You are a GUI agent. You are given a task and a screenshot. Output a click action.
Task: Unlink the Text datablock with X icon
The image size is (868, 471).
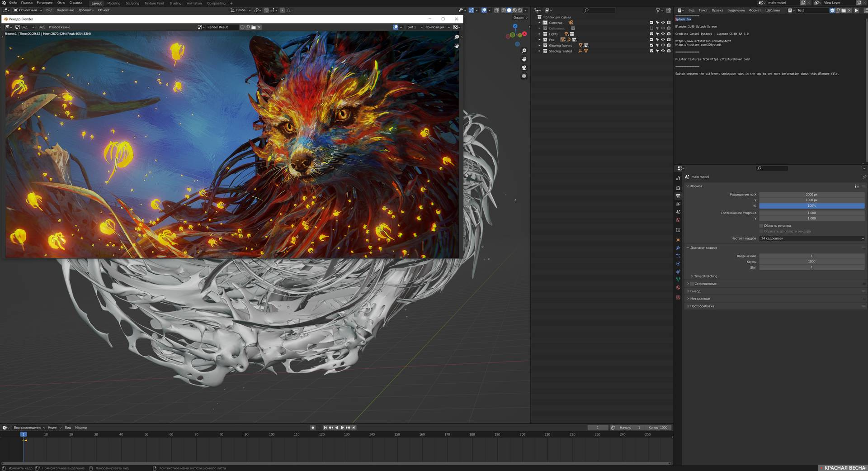[x=849, y=10]
